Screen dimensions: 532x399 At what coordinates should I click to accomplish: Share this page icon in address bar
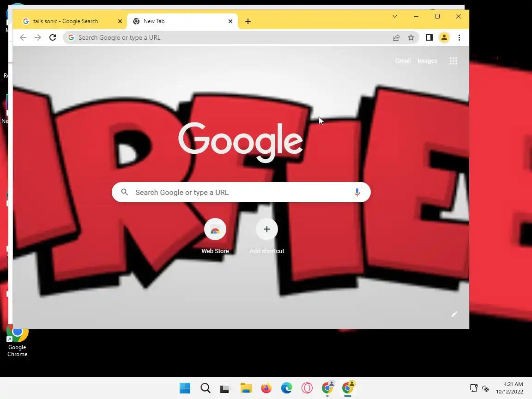(x=396, y=37)
